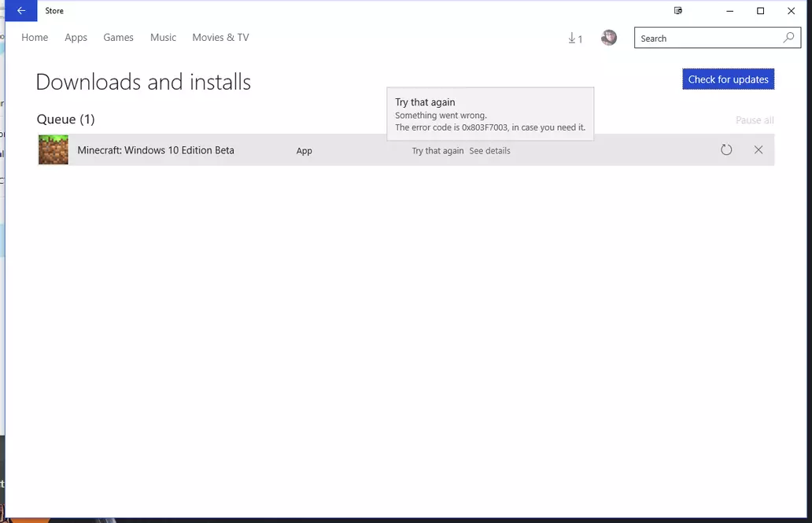Click the error popup showing code 0x803F7003
Screen dimensions: 812x523
[x=489, y=114]
